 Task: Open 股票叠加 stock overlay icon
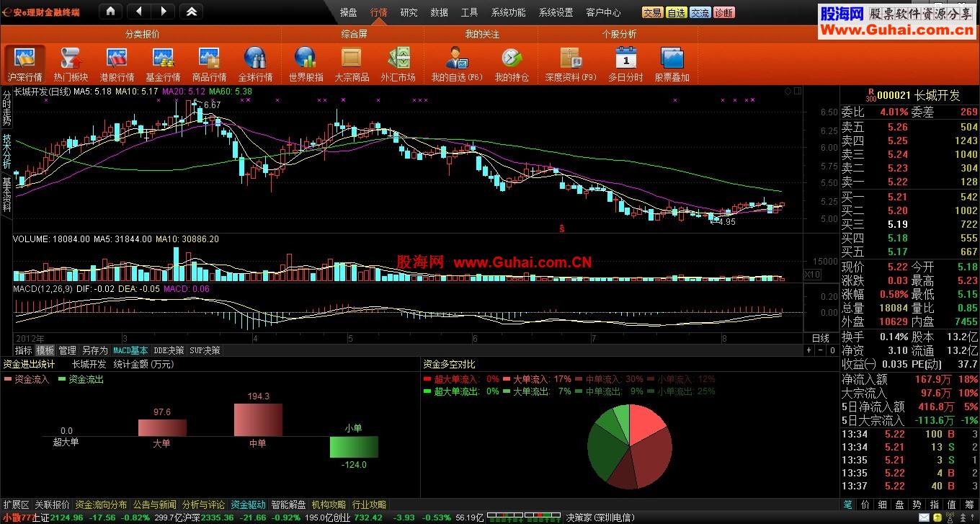pyautogui.click(x=672, y=64)
